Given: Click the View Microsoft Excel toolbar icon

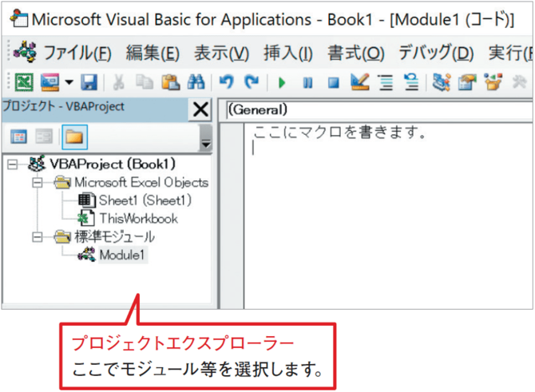Looking at the screenshot, I should (x=24, y=82).
